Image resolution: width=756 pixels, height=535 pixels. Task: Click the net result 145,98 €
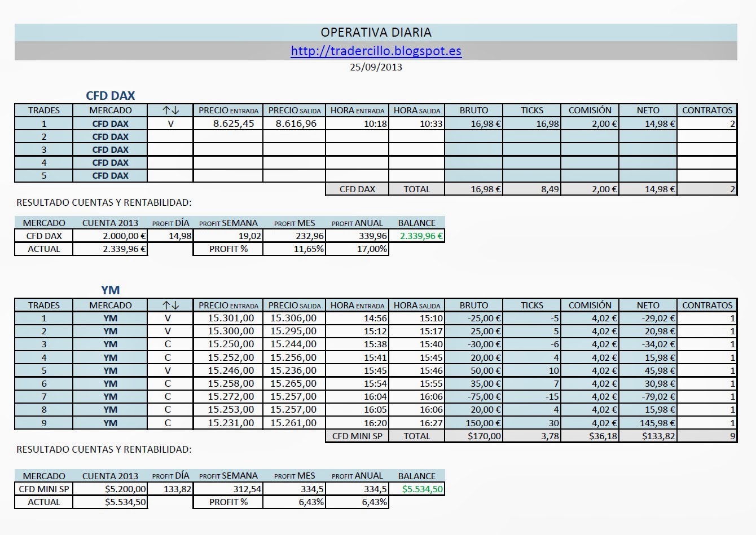(657, 423)
